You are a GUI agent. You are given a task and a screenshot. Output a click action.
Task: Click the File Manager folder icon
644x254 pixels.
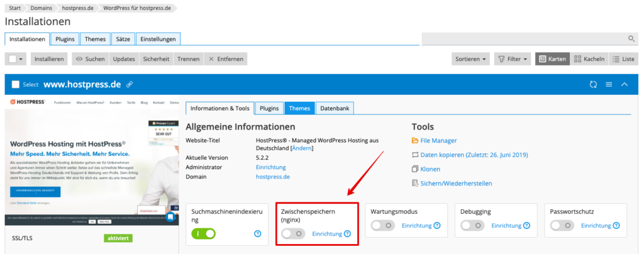point(415,141)
